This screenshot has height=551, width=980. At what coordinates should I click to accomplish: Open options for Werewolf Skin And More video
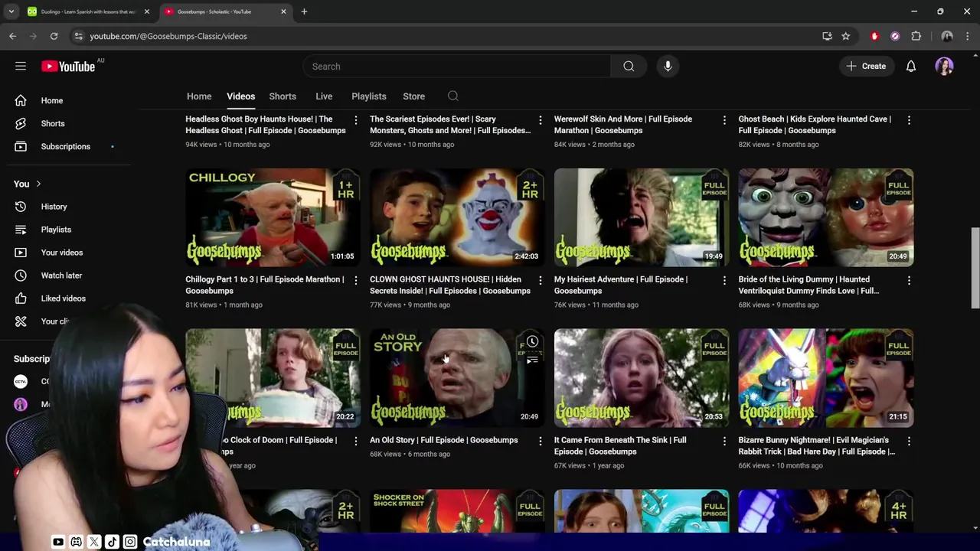click(724, 120)
